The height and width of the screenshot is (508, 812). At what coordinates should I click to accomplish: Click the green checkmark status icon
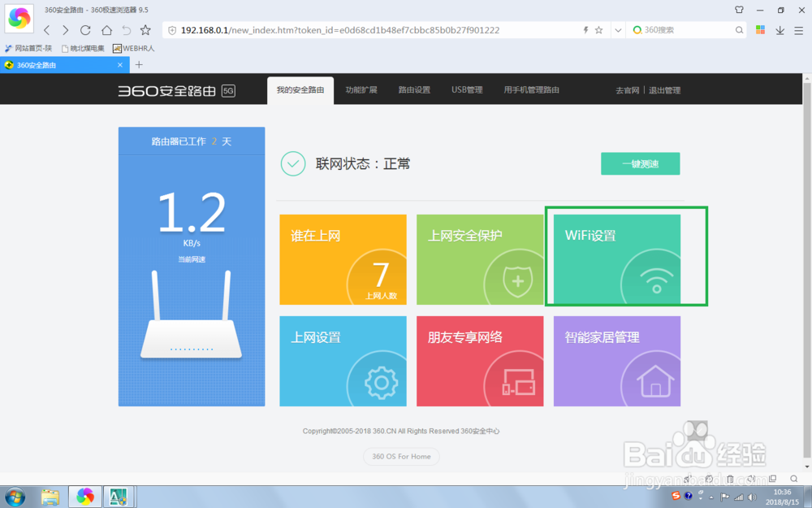(x=293, y=164)
